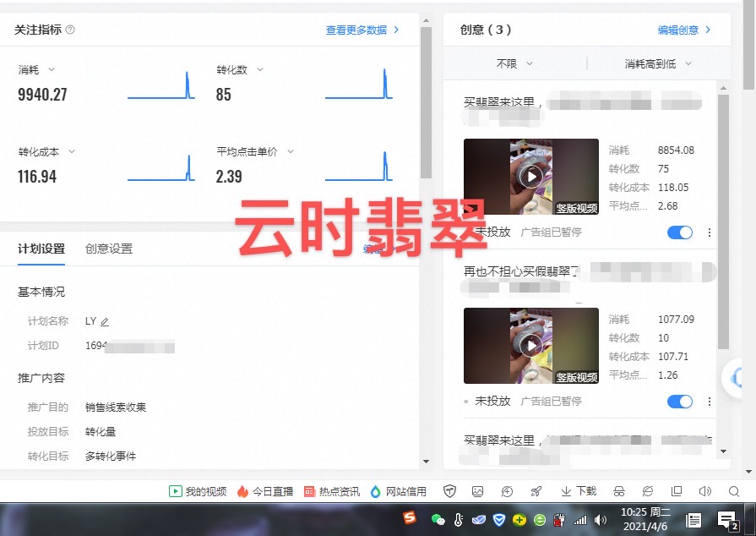Click the network signal tray icon

580,520
